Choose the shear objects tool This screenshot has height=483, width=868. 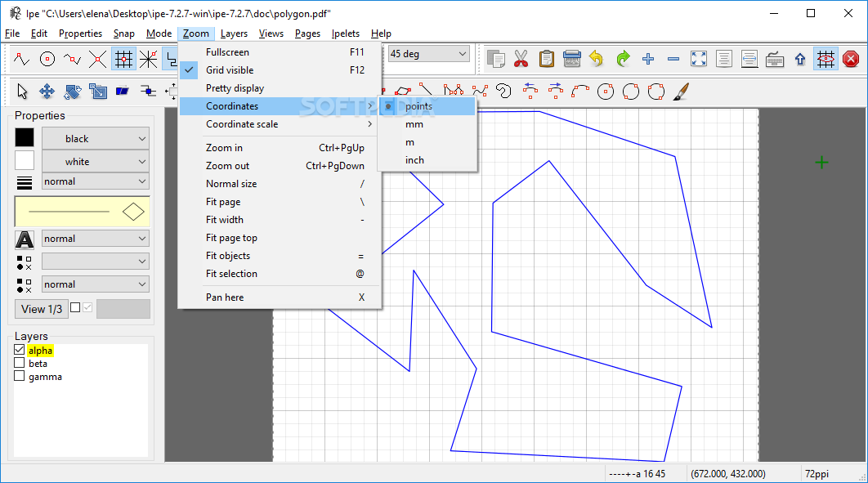[x=123, y=92]
